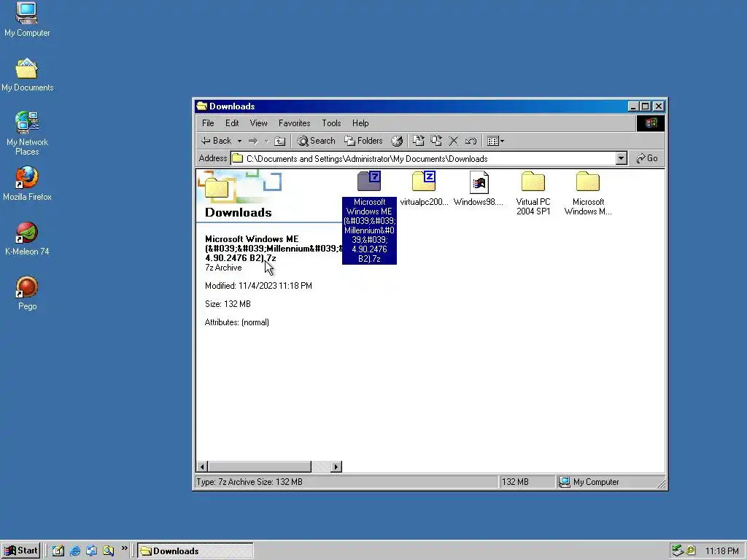Select the Windows98... file icon

479,189
